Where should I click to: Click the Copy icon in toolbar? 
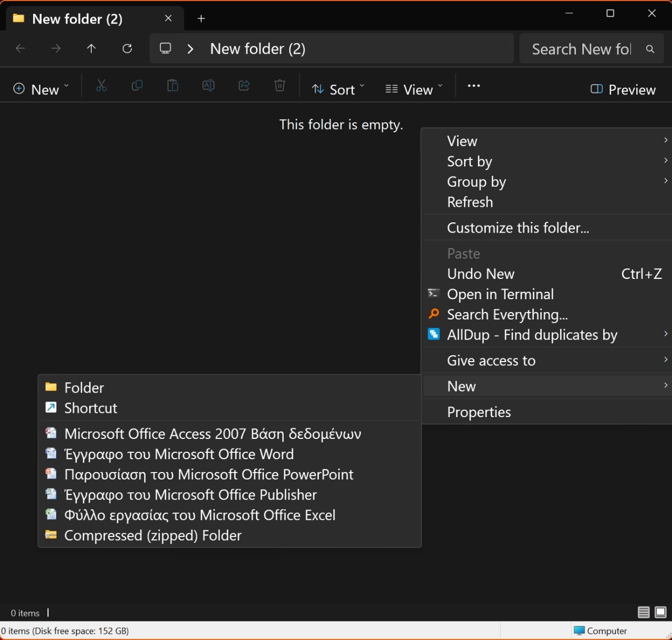[x=137, y=85]
